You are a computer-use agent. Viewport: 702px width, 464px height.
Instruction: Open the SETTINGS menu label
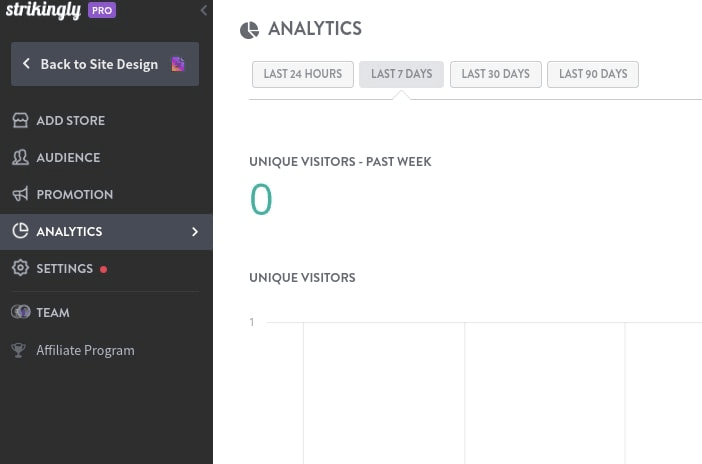click(x=65, y=269)
